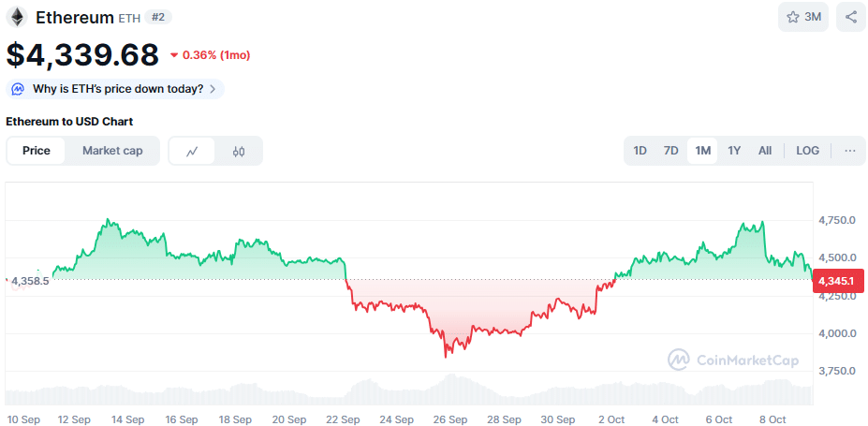Select the 7D time range tab
The width and height of the screenshot is (868, 426).
coord(670,151)
